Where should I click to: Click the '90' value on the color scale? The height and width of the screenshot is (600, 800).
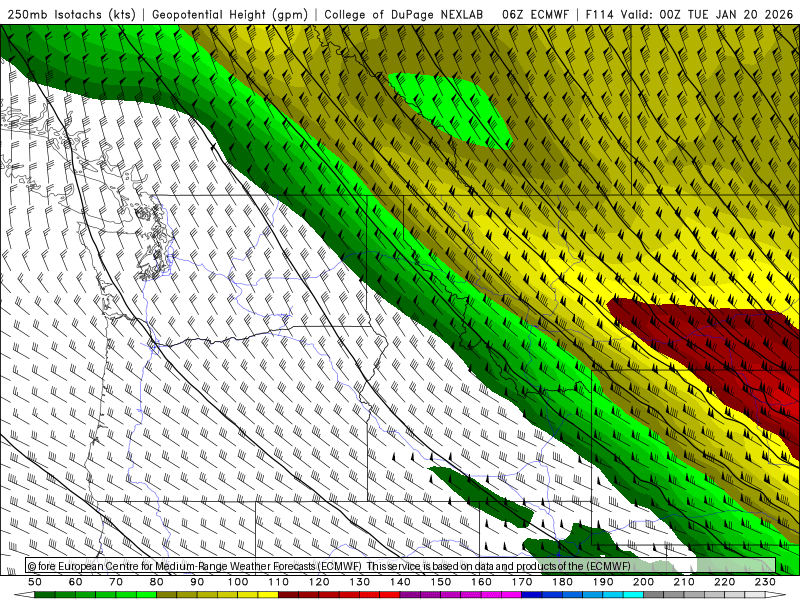(x=197, y=582)
